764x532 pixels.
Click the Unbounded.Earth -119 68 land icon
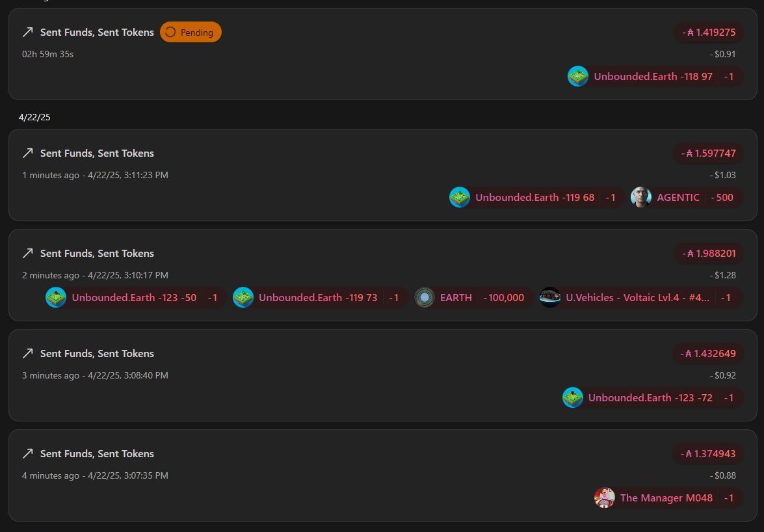tap(460, 197)
